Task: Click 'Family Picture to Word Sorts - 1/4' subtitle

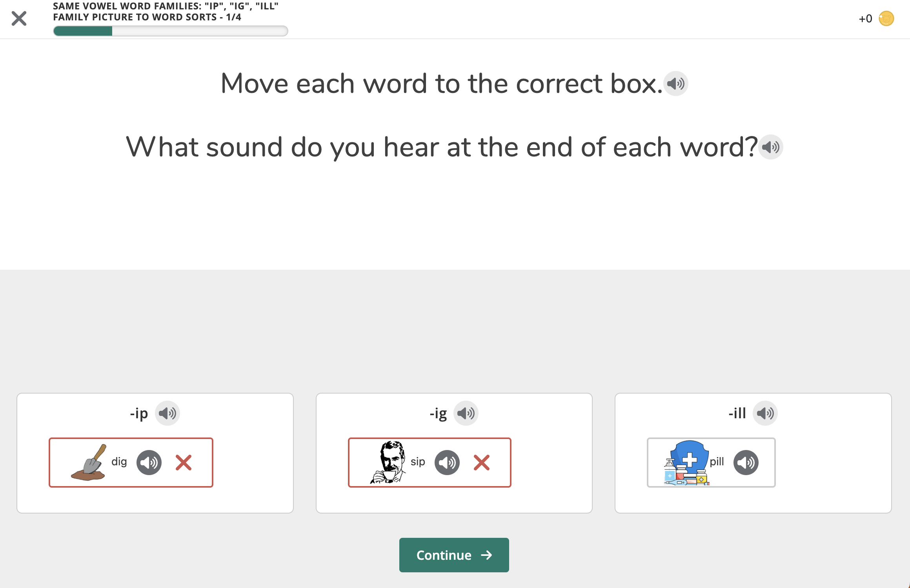Action: click(x=147, y=17)
